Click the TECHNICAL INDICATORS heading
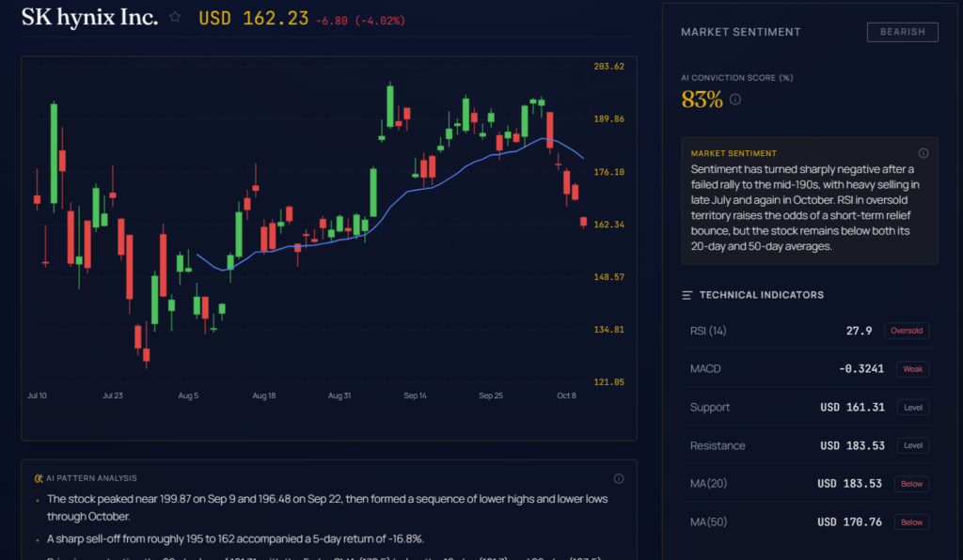Image resolution: width=963 pixels, height=560 pixels. click(x=762, y=295)
